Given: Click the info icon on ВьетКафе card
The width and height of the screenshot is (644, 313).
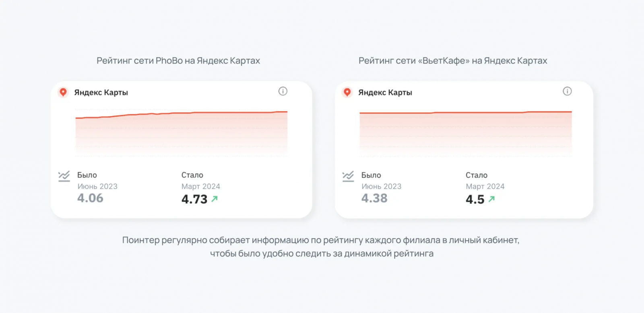Looking at the screenshot, I should [567, 91].
